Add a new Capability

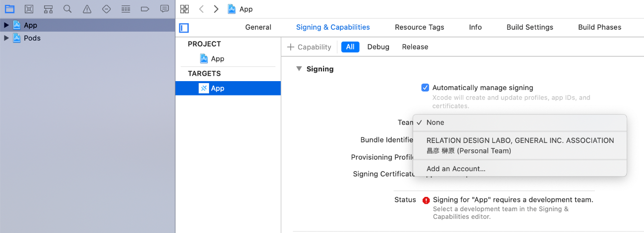click(309, 47)
